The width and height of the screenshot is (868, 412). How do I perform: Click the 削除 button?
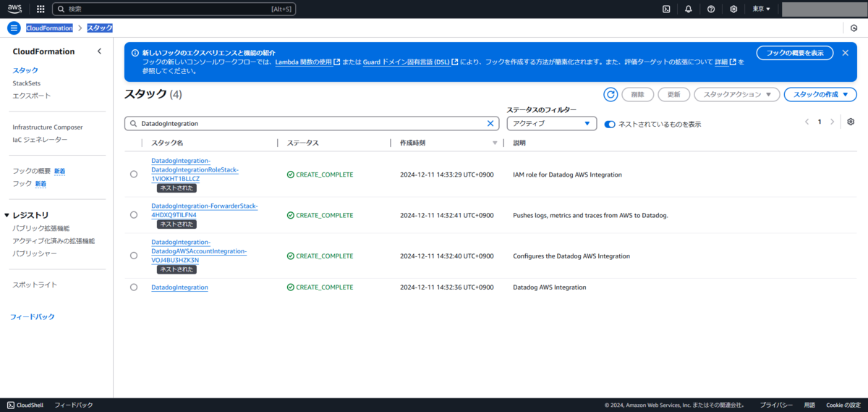coord(638,94)
